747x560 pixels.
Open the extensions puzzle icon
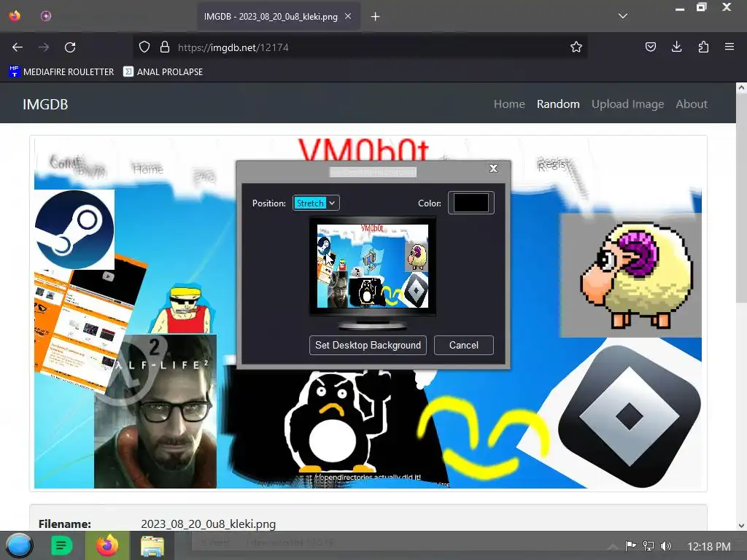click(703, 47)
